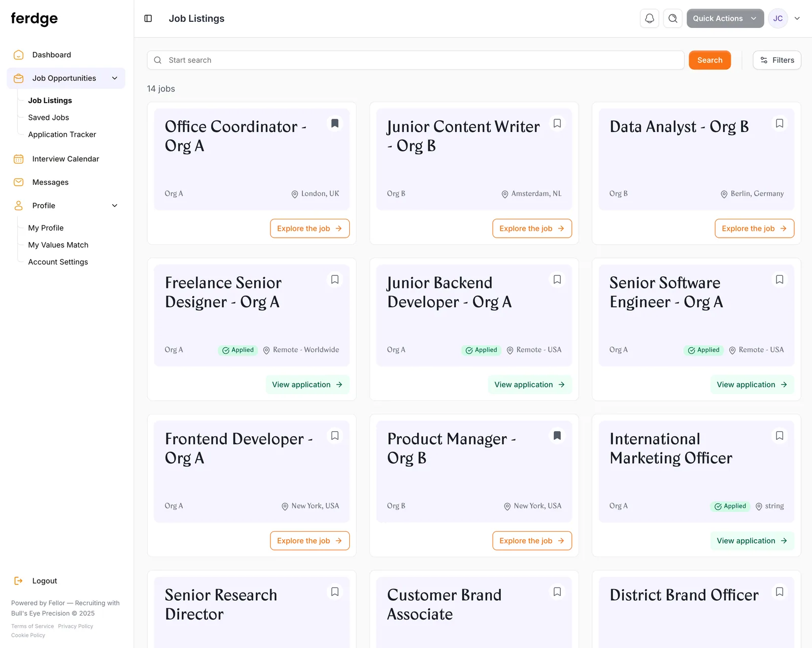Click the Interview Calendar icon
This screenshot has height=648, width=812.
point(19,159)
